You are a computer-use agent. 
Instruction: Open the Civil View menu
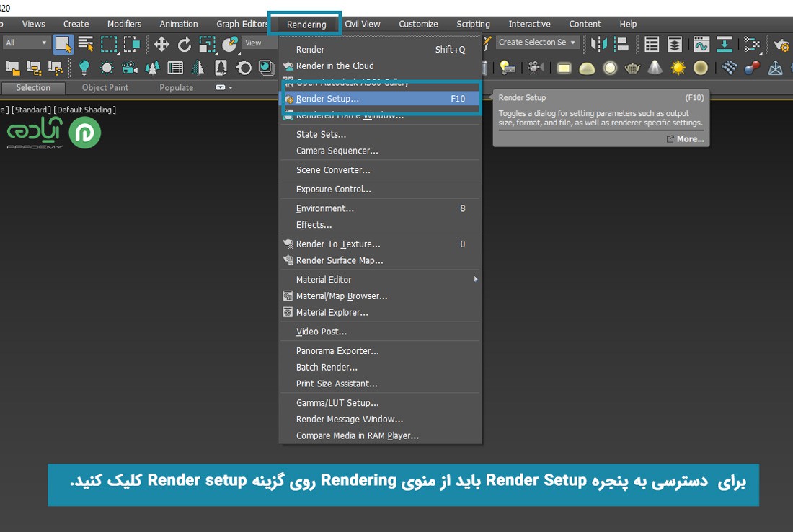point(362,25)
